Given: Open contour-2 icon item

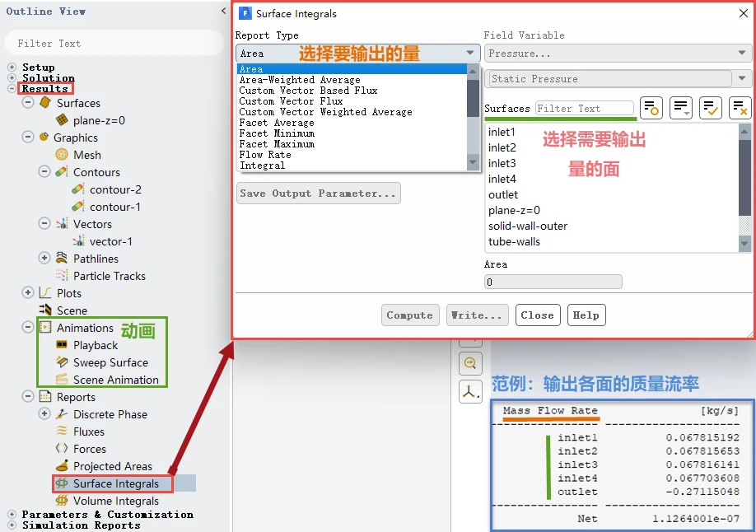Looking at the screenshot, I should [x=78, y=189].
